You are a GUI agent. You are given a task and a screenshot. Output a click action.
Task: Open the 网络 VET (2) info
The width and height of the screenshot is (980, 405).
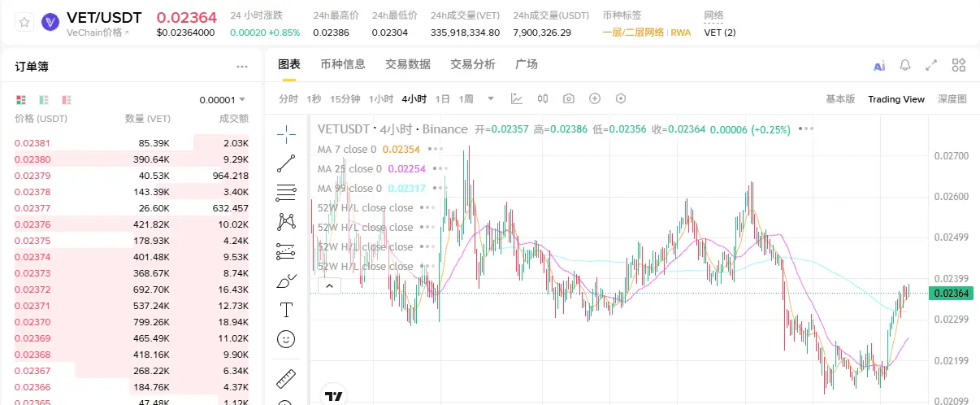(x=720, y=33)
